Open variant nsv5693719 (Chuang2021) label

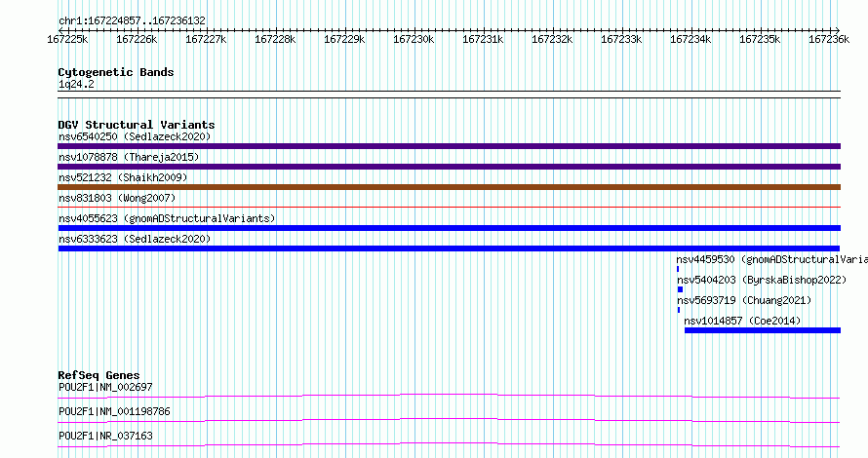coord(744,300)
